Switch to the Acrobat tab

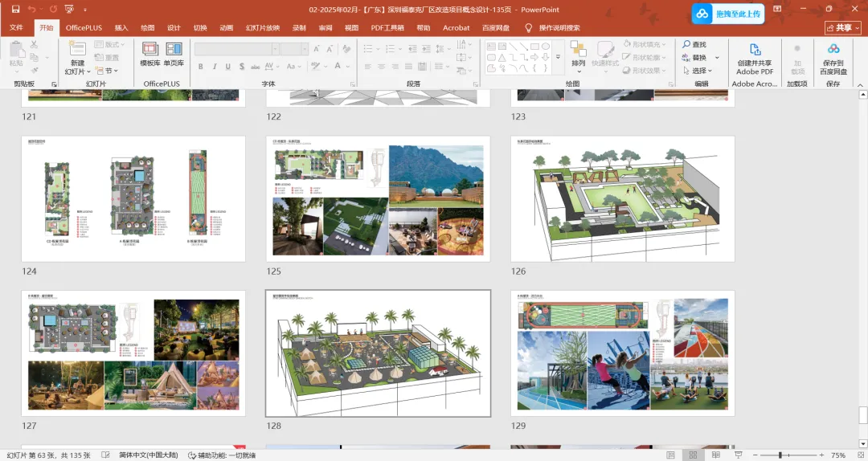click(x=457, y=27)
